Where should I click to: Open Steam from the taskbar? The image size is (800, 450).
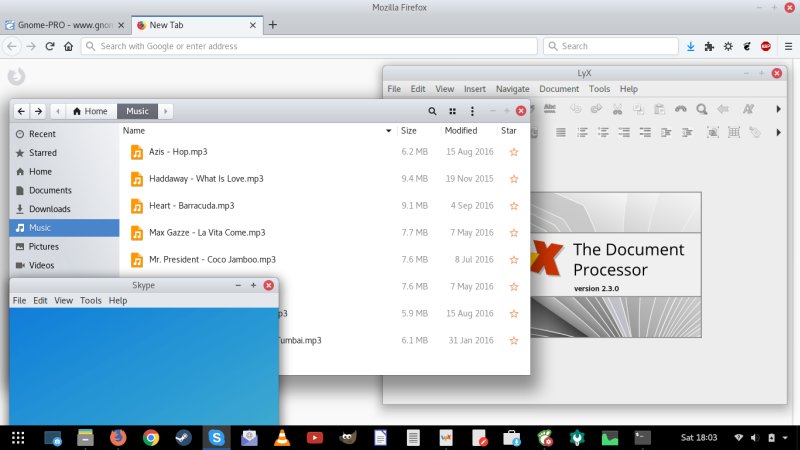[184, 438]
